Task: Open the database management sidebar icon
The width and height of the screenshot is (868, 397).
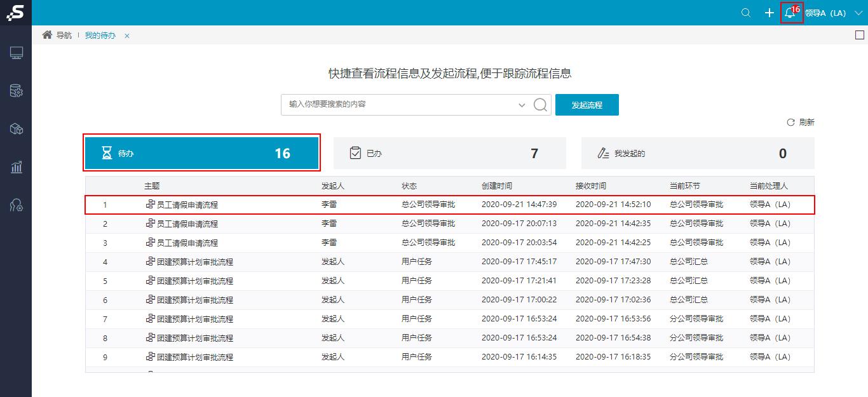Action: (x=16, y=91)
